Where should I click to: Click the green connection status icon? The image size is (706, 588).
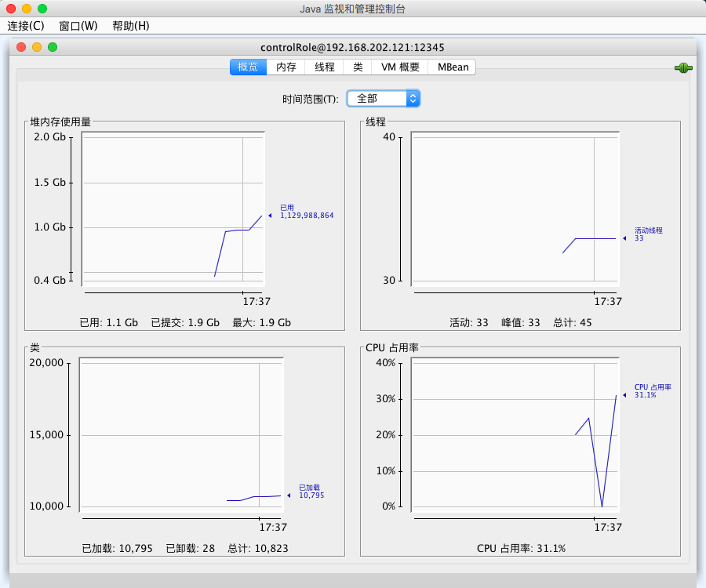coord(683,68)
